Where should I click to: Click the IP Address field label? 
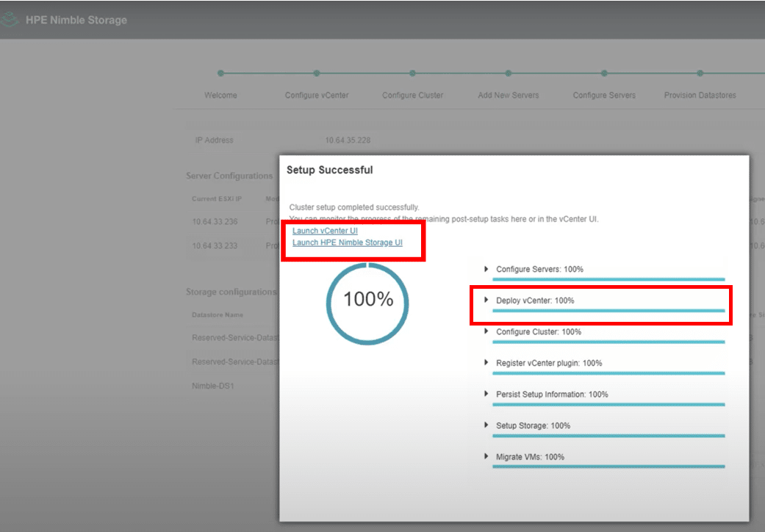tap(214, 140)
